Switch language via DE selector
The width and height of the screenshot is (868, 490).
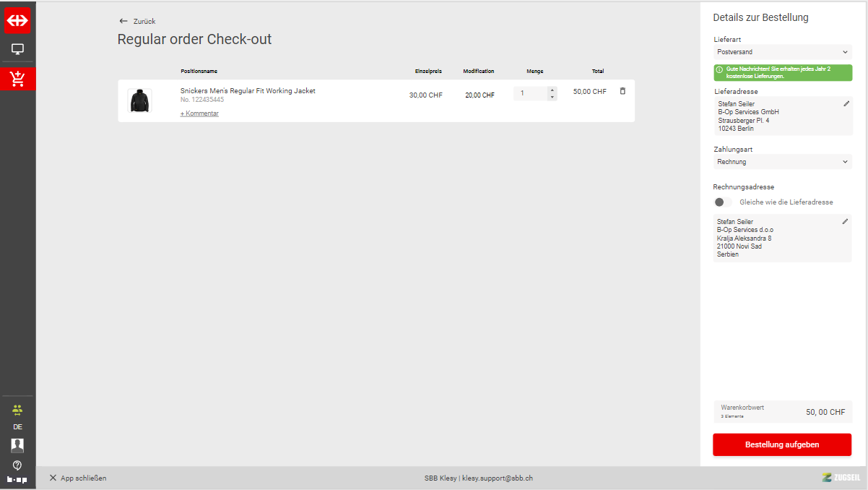17,427
